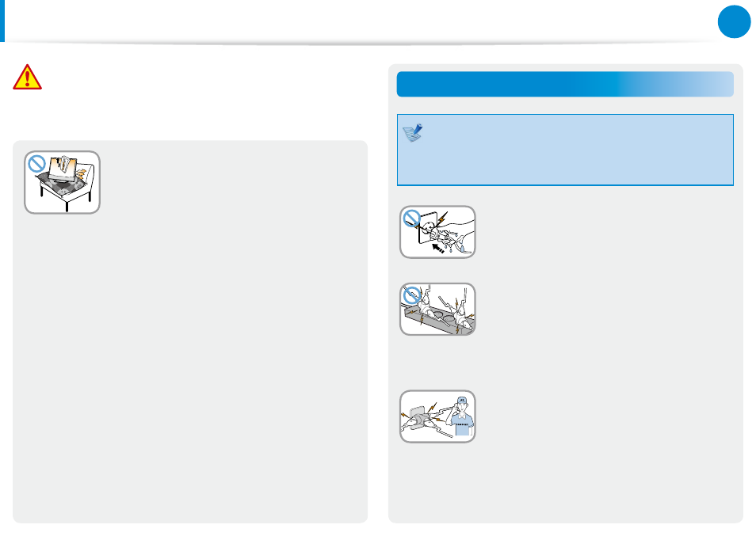756x536 pixels.
Task: Click the black dotted arrow in the plug illustration
Action: click(437, 249)
